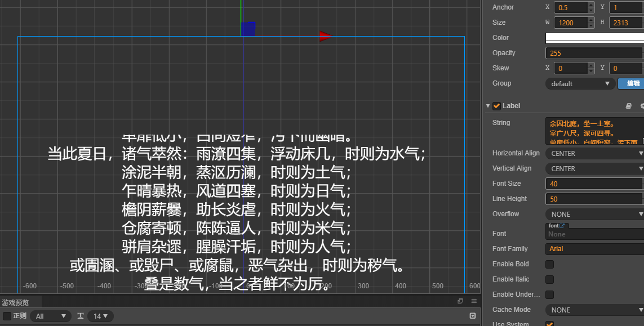644x326 pixels.
Task: Pop out the 游戏预览 console panel
Action: [460, 301]
